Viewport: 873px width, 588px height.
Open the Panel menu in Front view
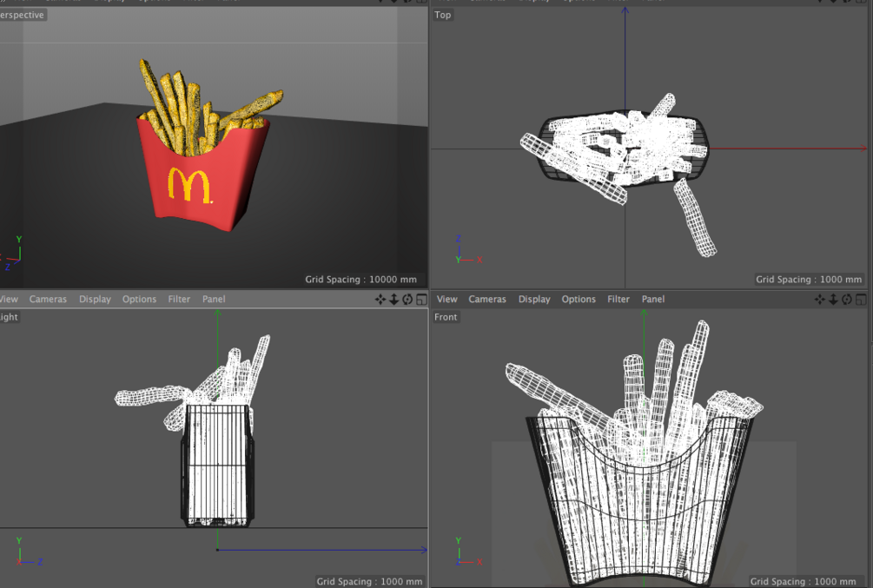pos(653,299)
